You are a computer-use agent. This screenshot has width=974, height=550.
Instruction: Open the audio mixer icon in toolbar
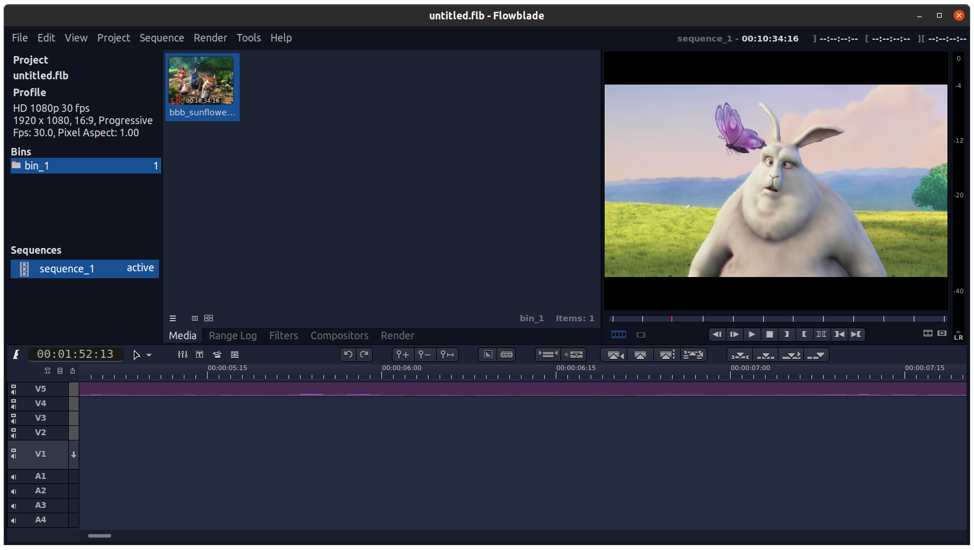point(182,354)
